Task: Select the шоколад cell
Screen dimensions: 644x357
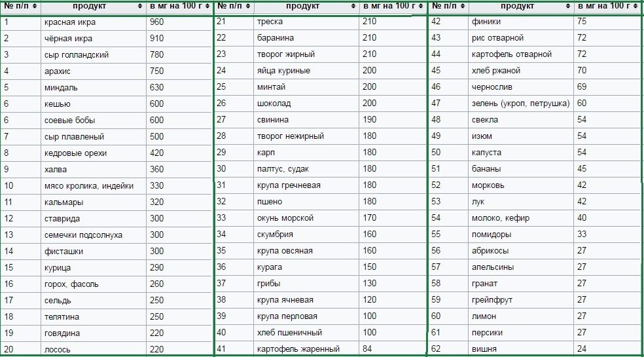Action: 306,103
